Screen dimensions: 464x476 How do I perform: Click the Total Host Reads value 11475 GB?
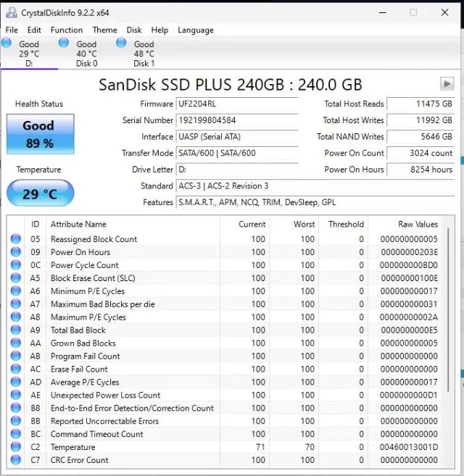pos(420,104)
